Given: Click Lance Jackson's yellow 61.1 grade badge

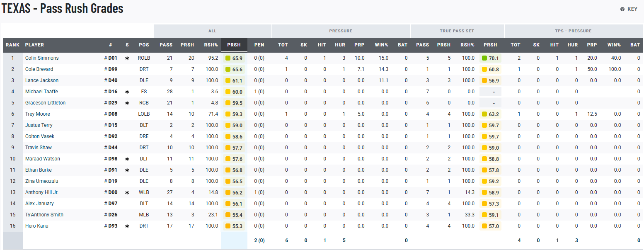Looking at the screenshot, I should click(x=234, y=80).
